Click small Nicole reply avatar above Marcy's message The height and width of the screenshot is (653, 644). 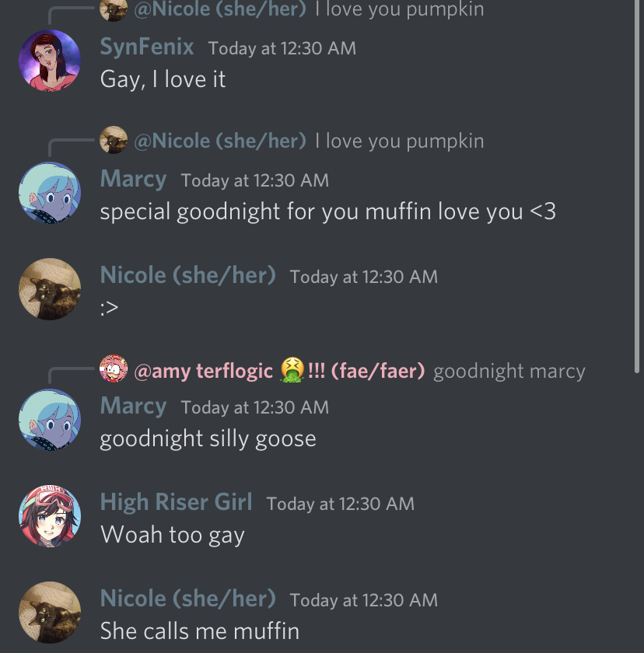(114, 139)
